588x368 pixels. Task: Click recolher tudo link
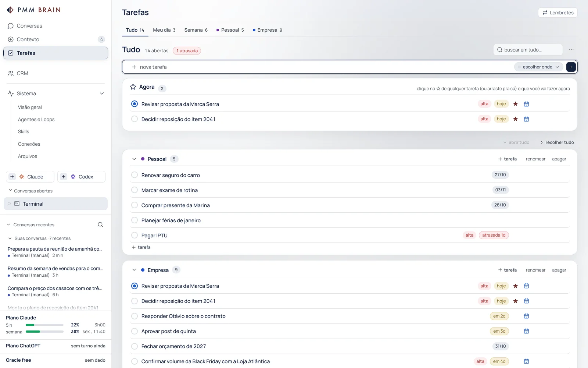click(x=557, y=142)
